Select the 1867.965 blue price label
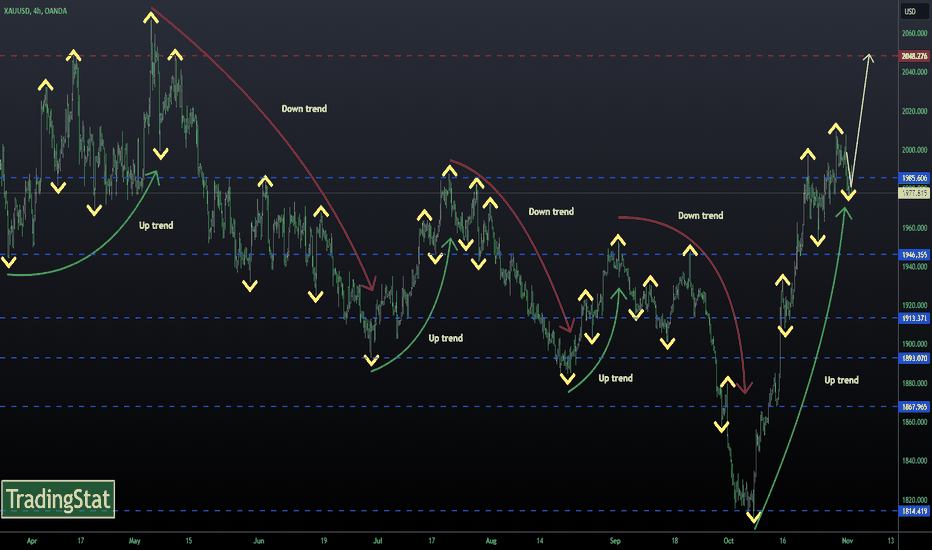The height and width of the screenshot is (550, 932). click(x=914, y=407)
